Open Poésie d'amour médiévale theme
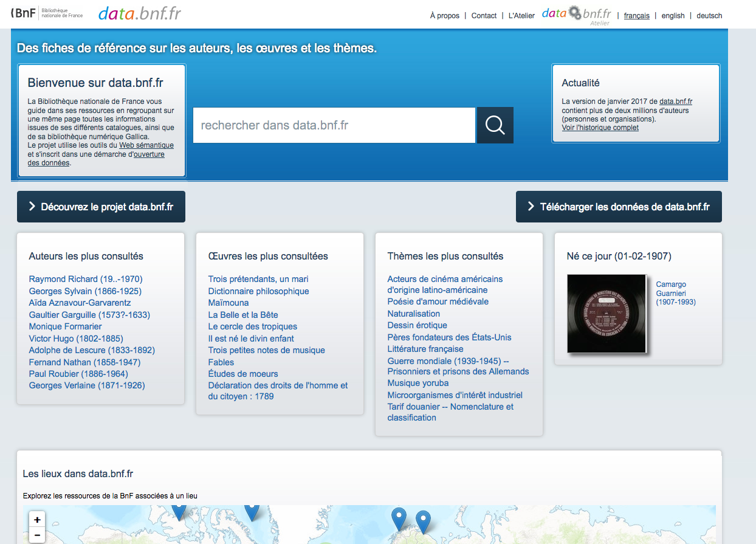 click(438, 301)
